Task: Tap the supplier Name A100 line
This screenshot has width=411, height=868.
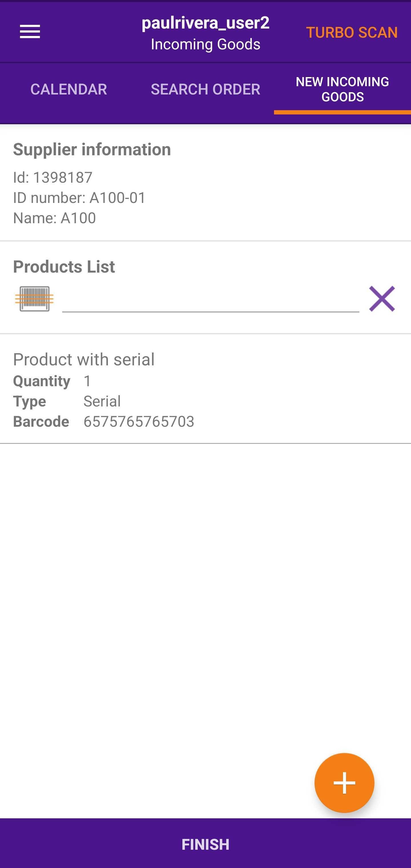Action: [54, 218]
